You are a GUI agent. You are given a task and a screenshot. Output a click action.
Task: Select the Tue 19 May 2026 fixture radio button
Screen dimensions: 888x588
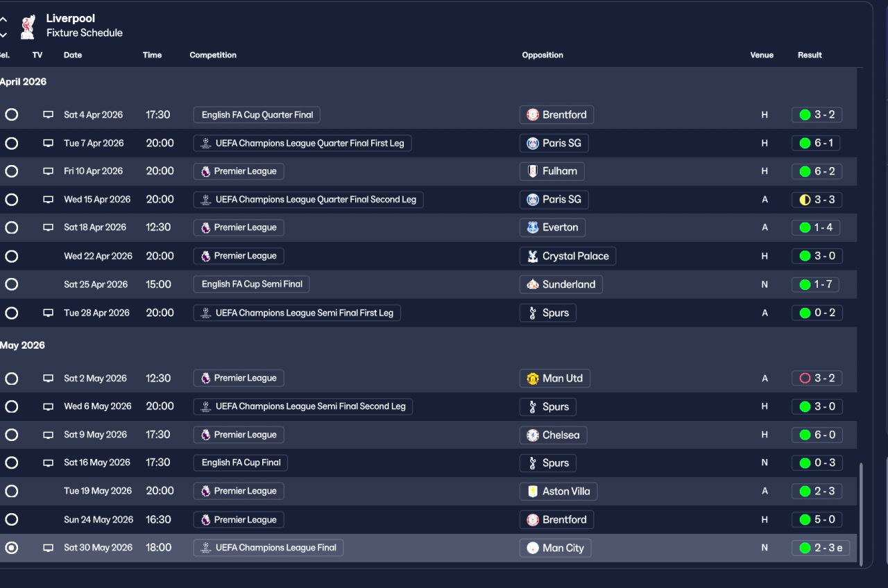click(x=11, y=491)
